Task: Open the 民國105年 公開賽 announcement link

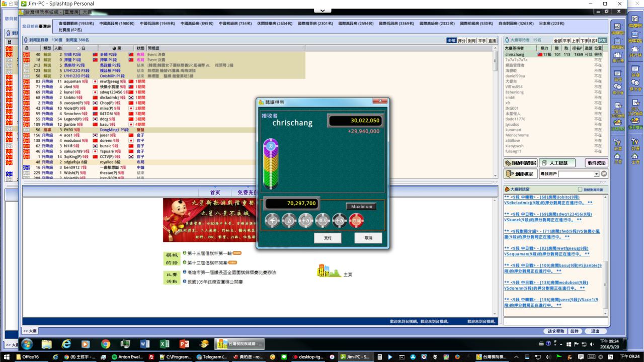Action: [x=215, y=282]
